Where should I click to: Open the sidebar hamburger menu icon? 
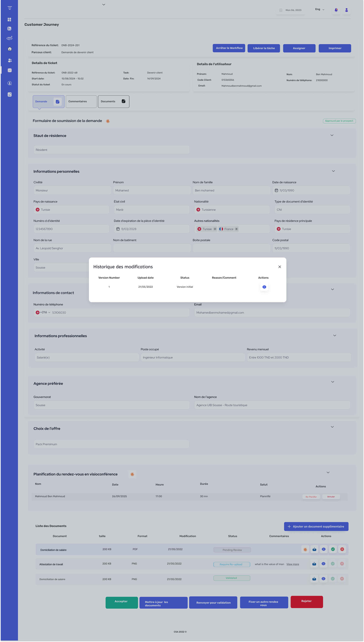coord(9,8)
